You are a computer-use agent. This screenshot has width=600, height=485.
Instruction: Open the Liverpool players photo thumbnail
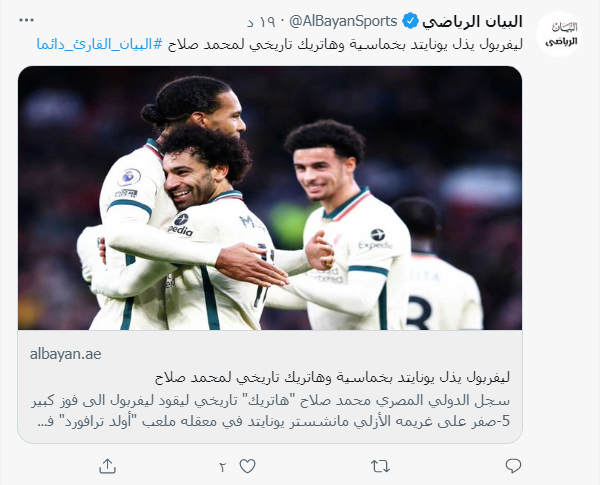coord(270,198)
